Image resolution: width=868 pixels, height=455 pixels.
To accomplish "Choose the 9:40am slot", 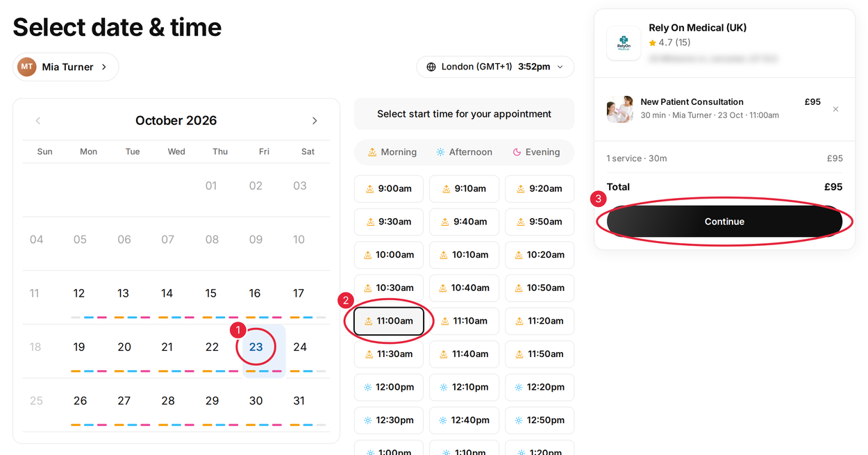I will (x=464, y=222).
